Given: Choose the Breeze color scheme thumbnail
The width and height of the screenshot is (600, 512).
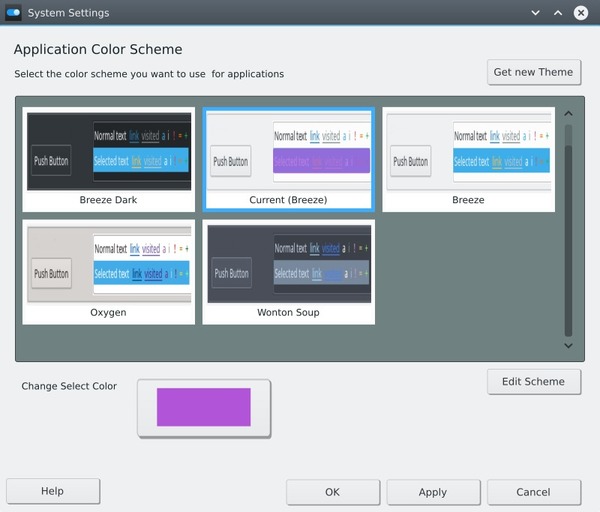Looking at the screenshot, I should point(468,158).
